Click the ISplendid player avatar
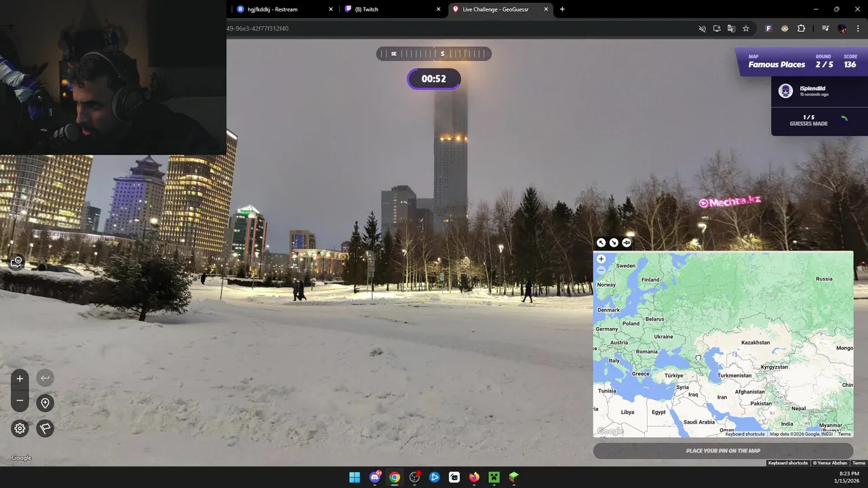 pyautogui.click(x=785, y=91)
